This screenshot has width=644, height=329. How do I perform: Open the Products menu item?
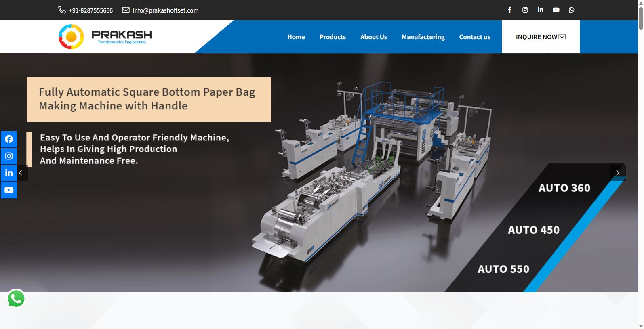(x=333, y=37)
